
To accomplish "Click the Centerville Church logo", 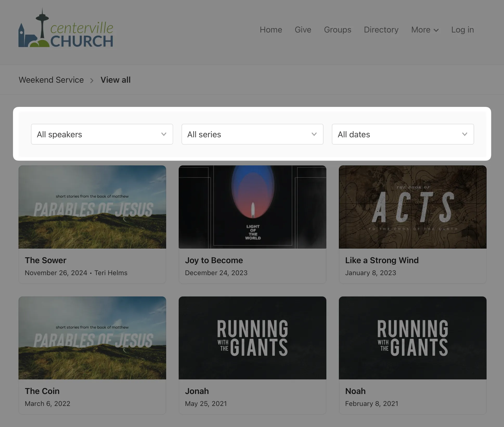I will tap(66, 29).
